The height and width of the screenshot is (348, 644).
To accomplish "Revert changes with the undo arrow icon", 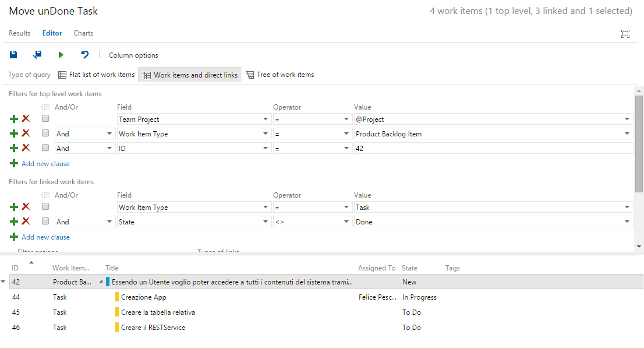I will tap(84, 55).
